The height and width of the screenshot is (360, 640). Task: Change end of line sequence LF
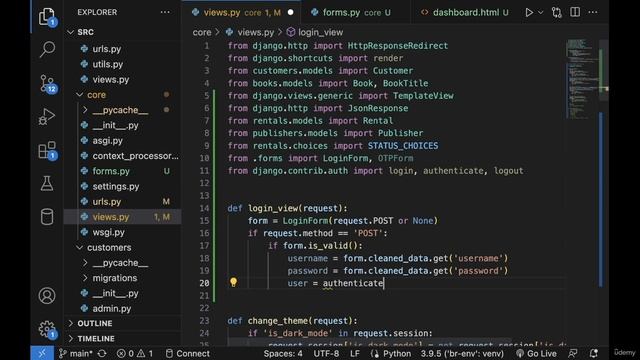(x=355, y=353)
